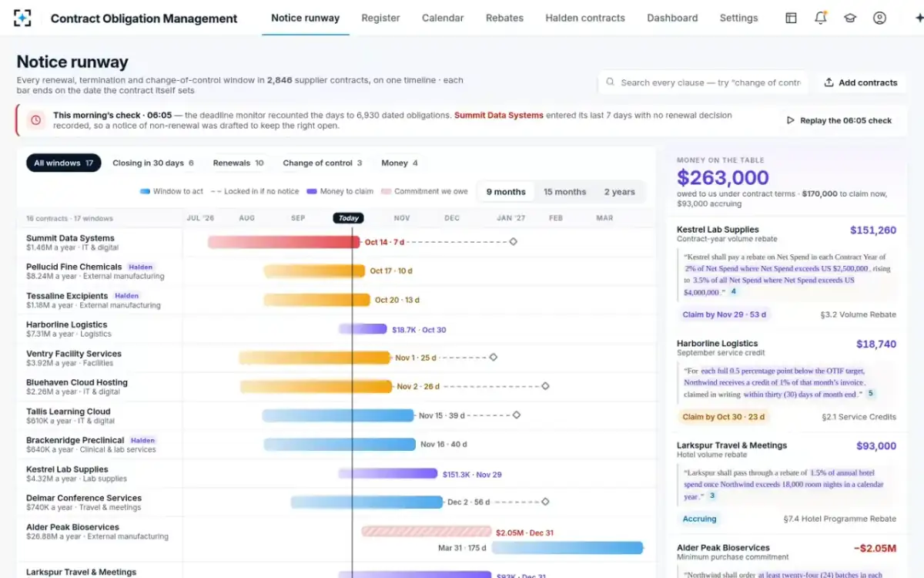
Task: Switch to the Register tab
Action: (380, 18)
